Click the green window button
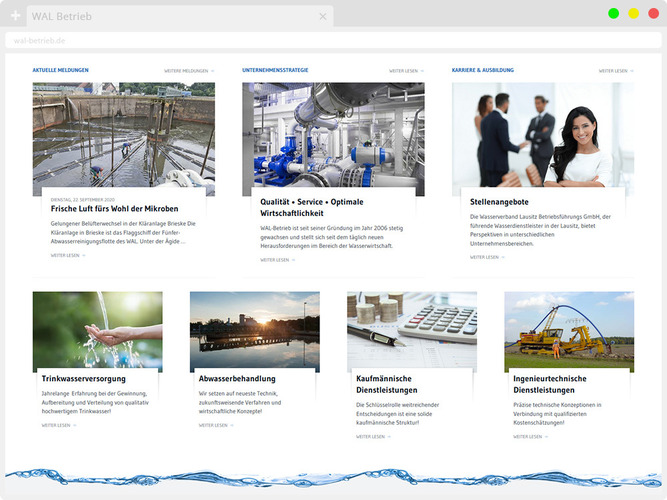The height and width of the screenshot is (500, 667). 613,13
